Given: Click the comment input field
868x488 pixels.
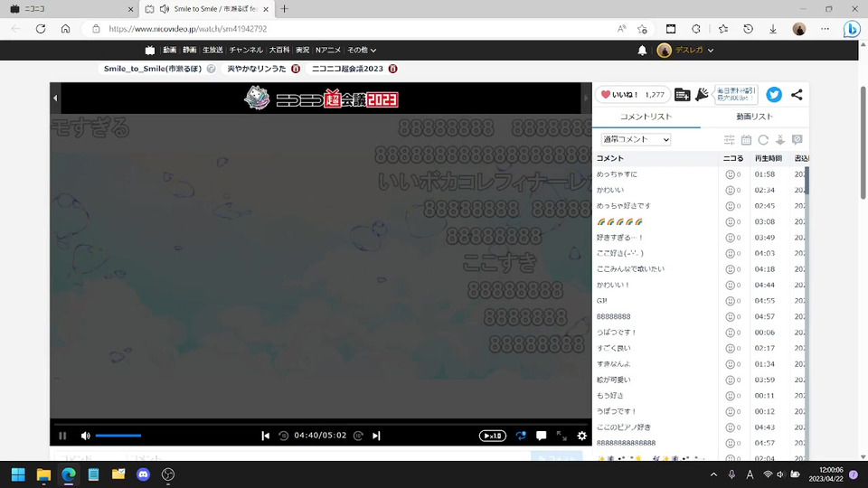Looking at the screenshot, I should [x=329, y=457].
